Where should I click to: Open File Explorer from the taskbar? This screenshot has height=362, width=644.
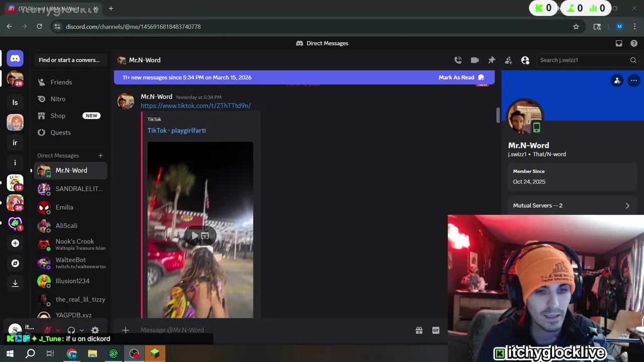[93, 354]
